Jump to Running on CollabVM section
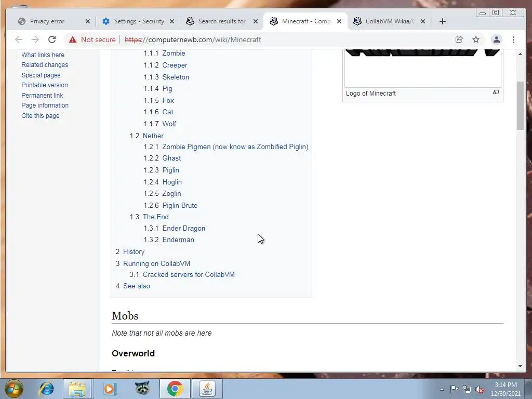Viewport: 532px width, 399px height. 153,263
